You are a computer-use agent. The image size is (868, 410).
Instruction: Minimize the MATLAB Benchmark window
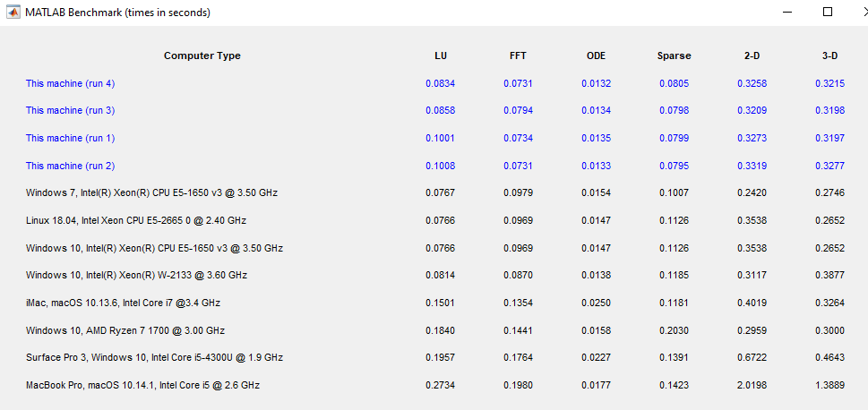[x=786, y=13]
